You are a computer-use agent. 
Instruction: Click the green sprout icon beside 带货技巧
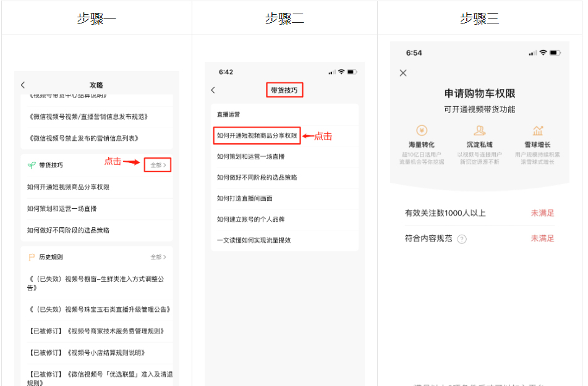[x=32, y=165]
